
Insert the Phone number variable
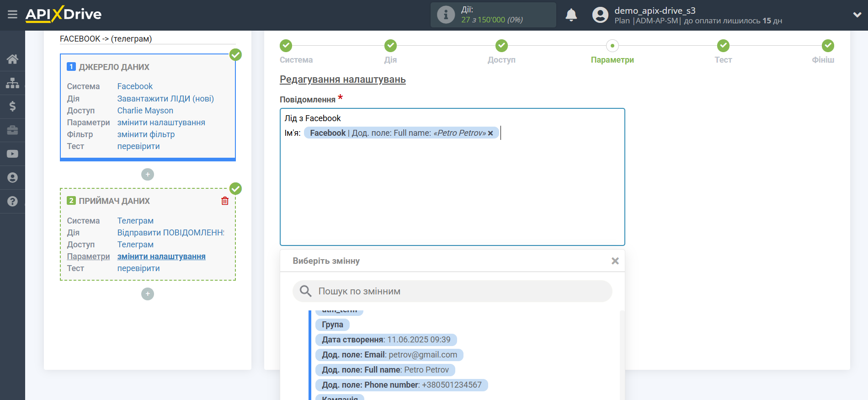click(x=402, y=385)
